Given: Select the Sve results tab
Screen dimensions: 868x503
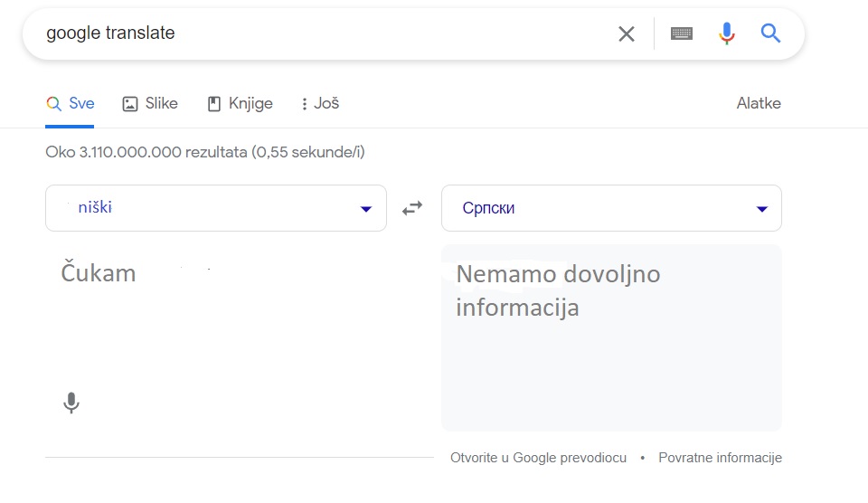Looking at the screenshot, I should click(x=70, y=104).
